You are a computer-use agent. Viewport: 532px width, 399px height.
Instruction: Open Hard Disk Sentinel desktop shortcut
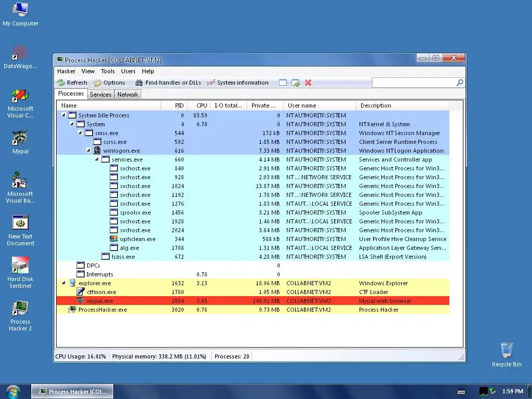point(20,273)
